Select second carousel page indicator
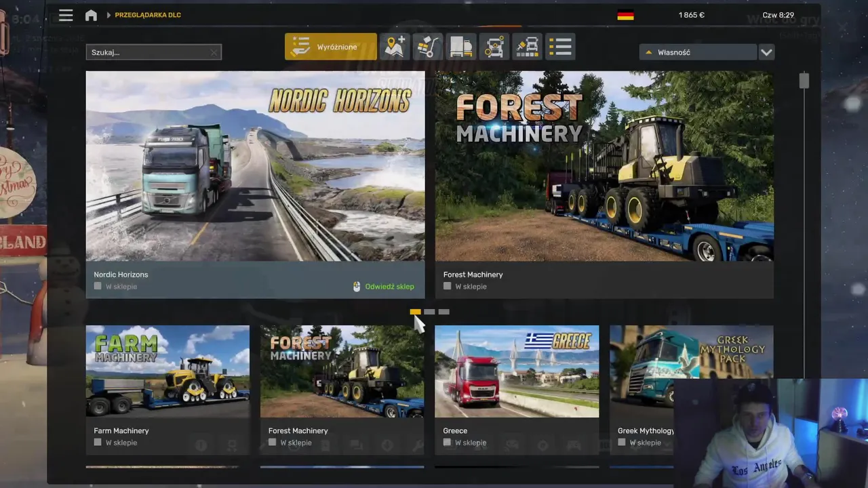 [429, 312]
